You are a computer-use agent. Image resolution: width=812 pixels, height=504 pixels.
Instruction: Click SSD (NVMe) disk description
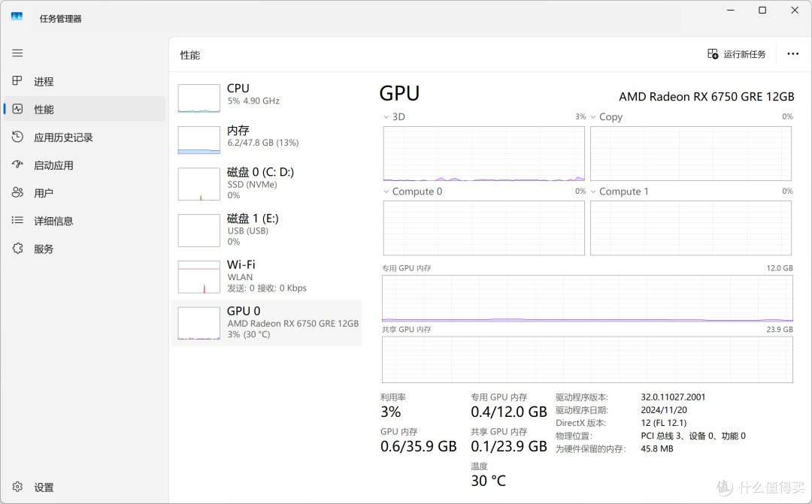pyautogui.click(x=252, y=185)
